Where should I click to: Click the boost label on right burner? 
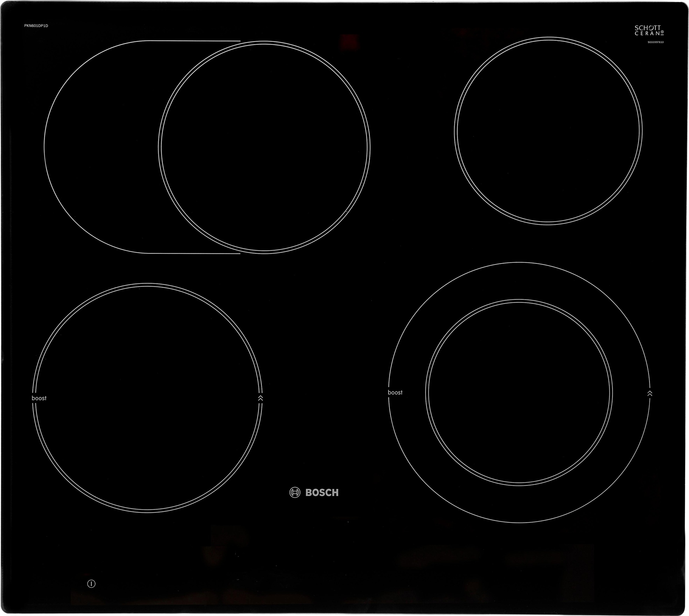(x=395, y=393)
